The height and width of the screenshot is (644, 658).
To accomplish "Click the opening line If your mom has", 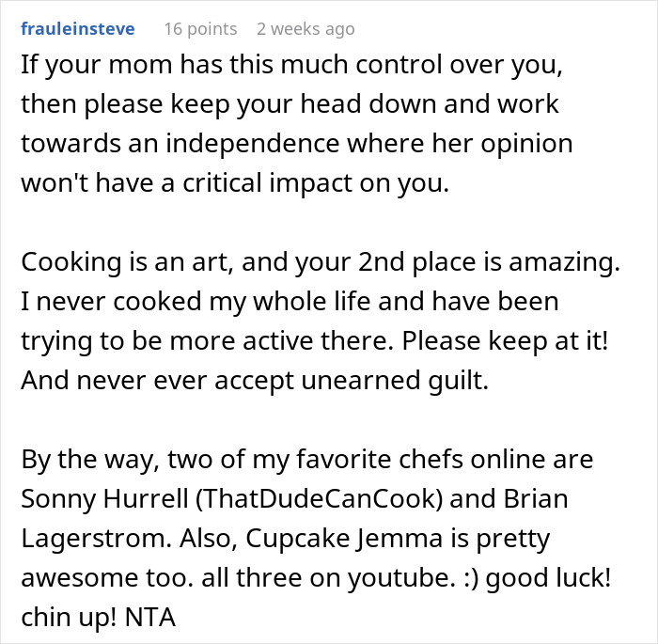I will click(121, 64).
